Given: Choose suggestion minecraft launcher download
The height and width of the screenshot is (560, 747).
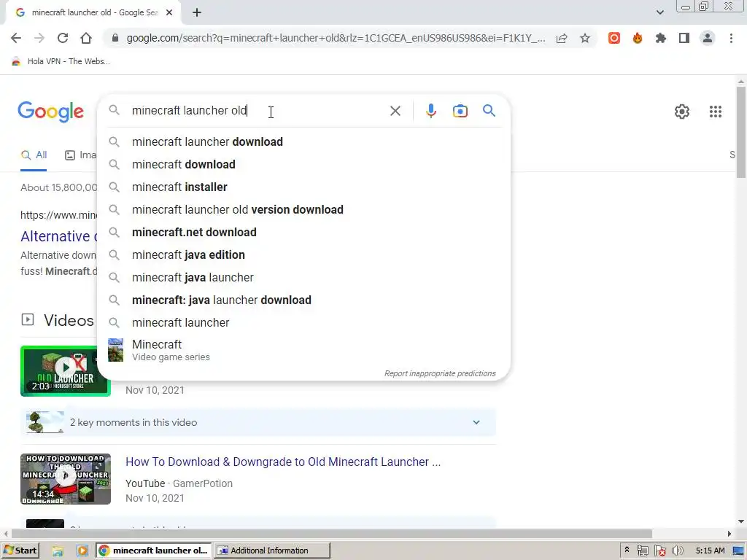Looking at the screenshot, I should coord(303,142).
